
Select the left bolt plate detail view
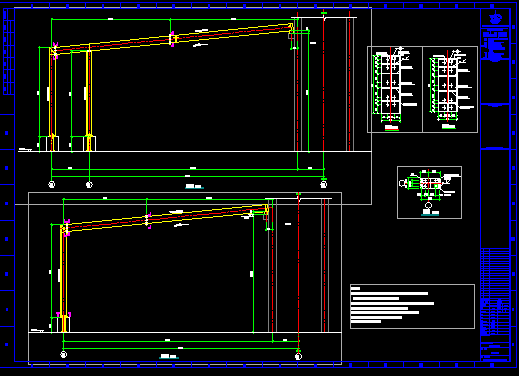[x=395, y=89]
